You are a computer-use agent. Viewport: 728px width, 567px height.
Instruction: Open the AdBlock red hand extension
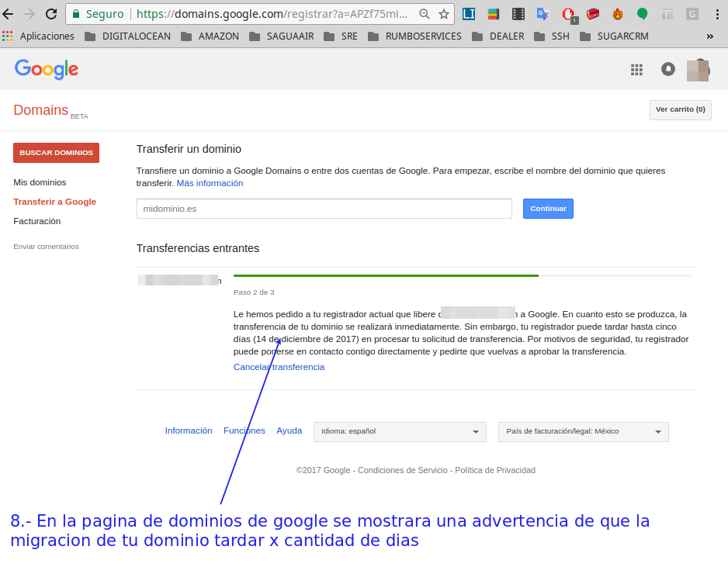click(x=568, y=15)
